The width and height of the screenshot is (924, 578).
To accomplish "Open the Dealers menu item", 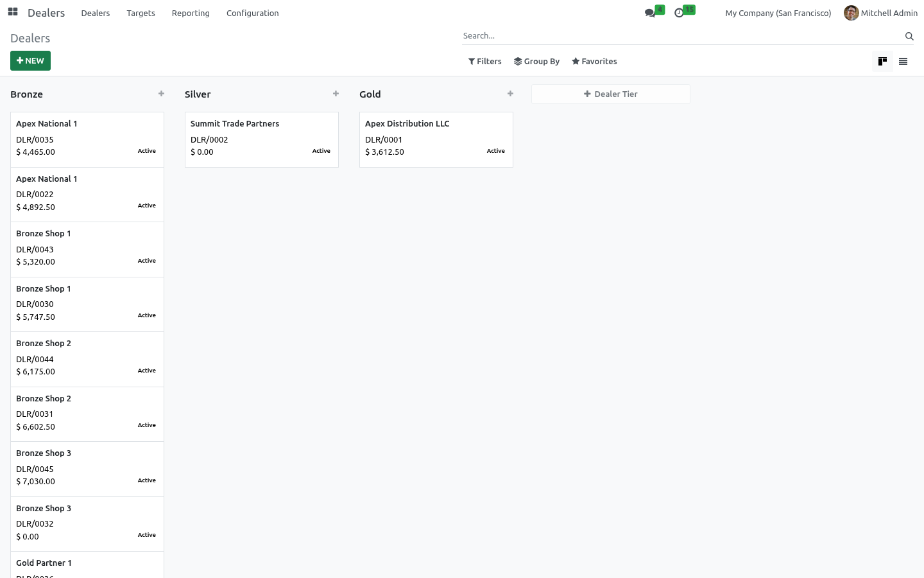I will point(96,13).
